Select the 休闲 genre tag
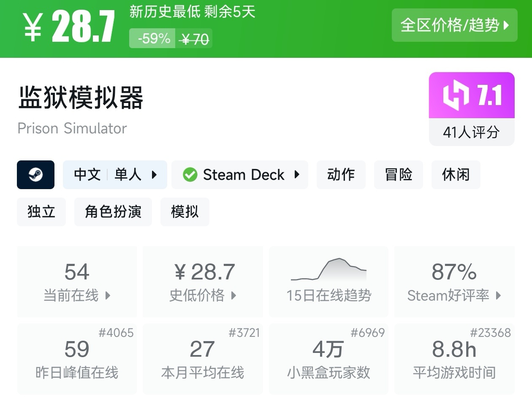 456,174
